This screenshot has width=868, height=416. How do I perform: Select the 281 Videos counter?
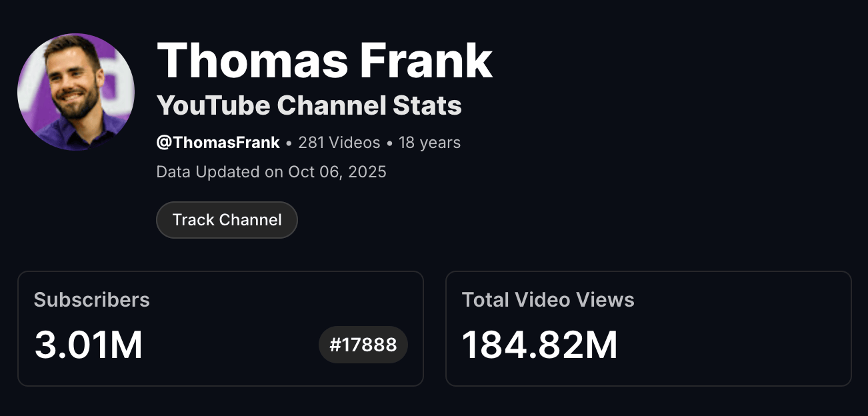[x=337, y=142]
